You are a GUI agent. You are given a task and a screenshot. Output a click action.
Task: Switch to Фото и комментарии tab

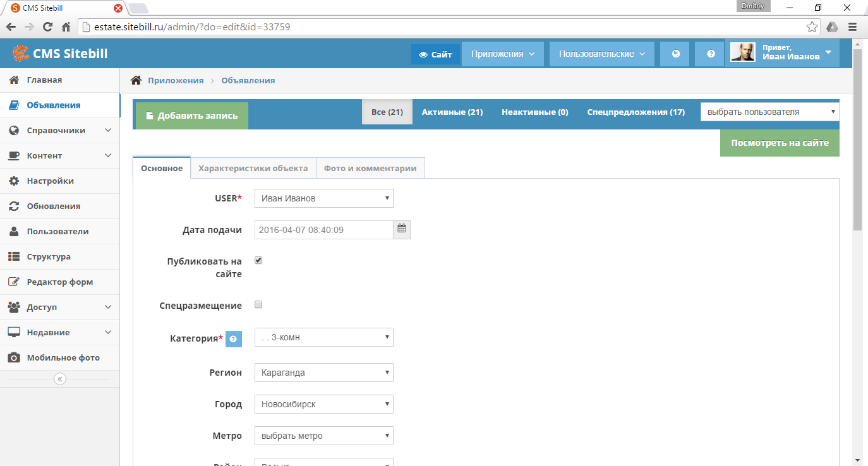(370, 169)
